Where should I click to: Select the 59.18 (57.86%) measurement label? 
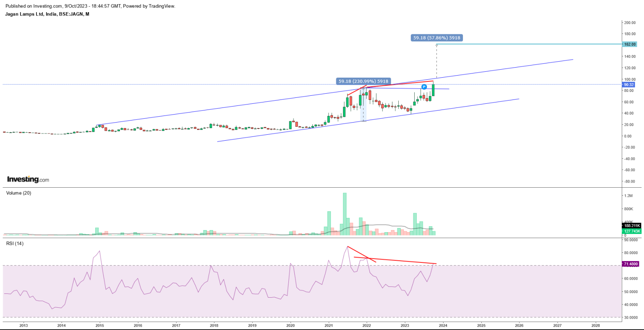point(436,38)
